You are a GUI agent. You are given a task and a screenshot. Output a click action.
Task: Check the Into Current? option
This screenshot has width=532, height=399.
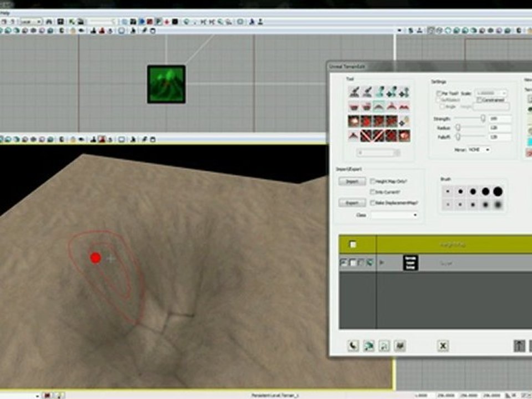tap(372, 192)
